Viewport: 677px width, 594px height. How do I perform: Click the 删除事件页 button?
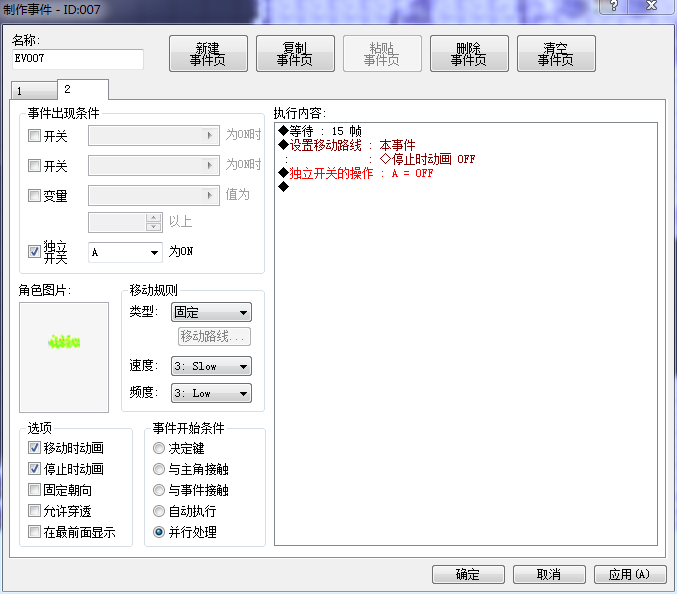[x=469, y=54]
